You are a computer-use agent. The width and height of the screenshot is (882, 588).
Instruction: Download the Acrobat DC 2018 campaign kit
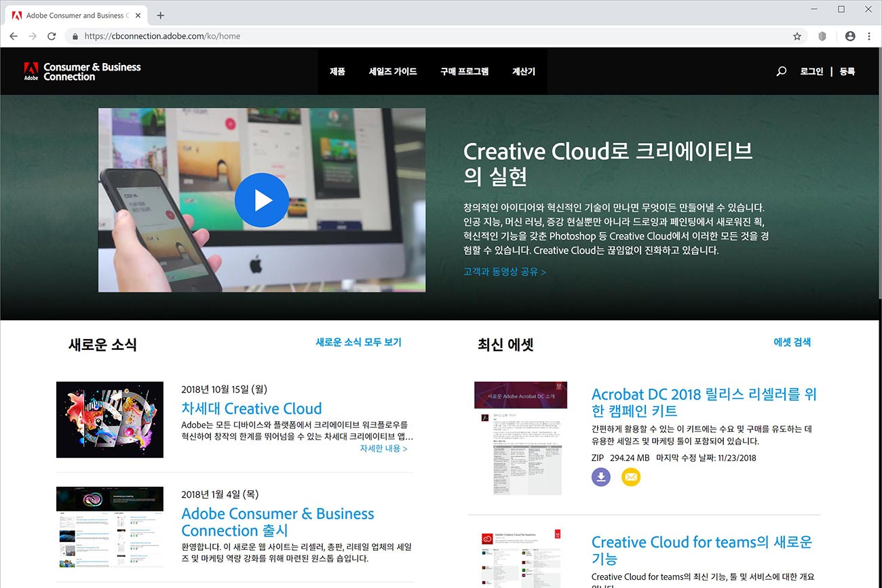[x=601, y=477]
